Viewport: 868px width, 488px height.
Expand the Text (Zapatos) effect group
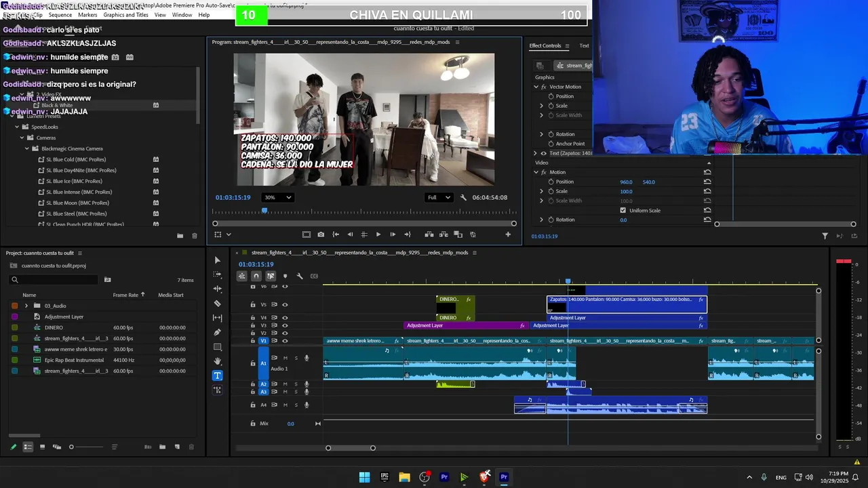click(x=535, y=153)
